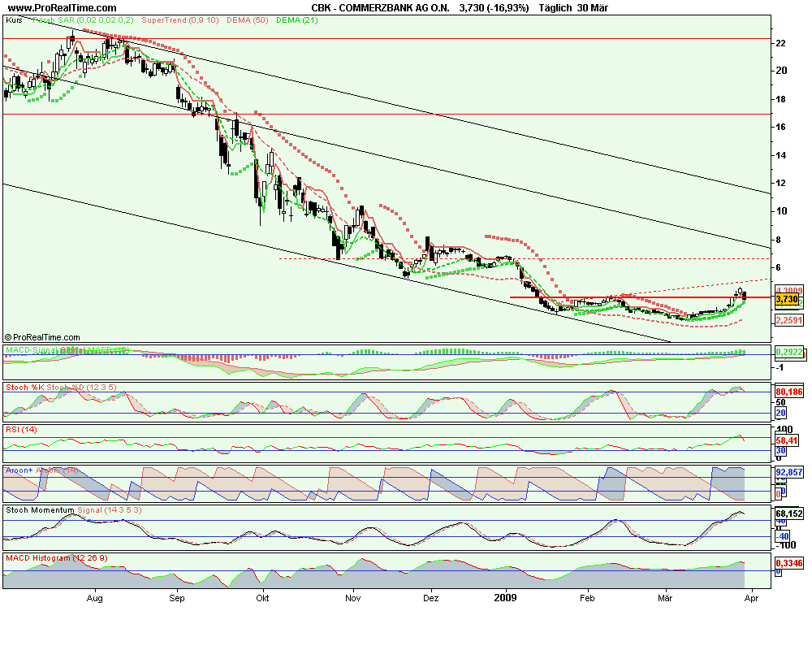Viewport: 812px width, 650px height.
Task: Click the 12 price axis label
Action: 781,183
